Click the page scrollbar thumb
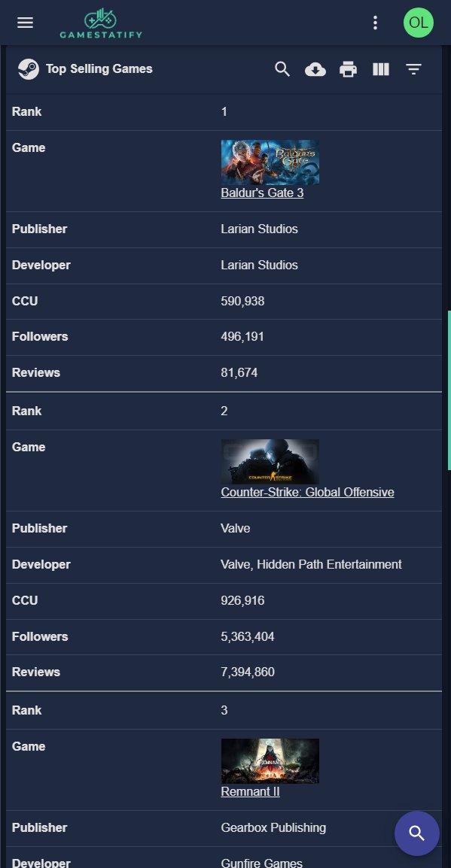Screen dimensions: 451x868 (449, 390)
